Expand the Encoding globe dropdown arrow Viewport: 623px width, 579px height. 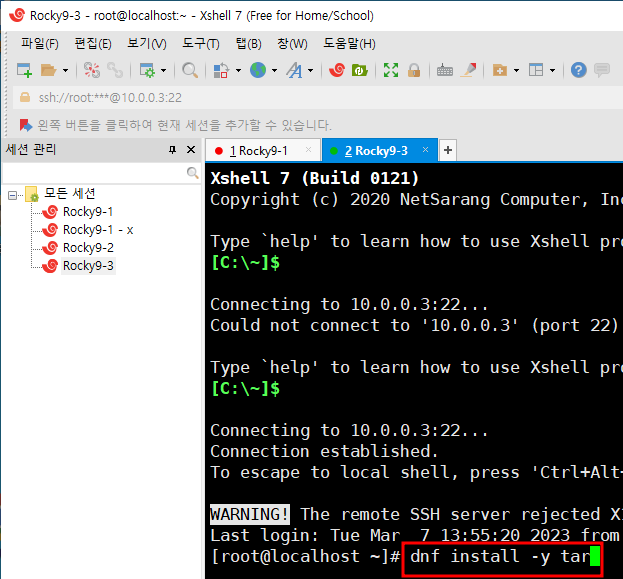[275, 71]
